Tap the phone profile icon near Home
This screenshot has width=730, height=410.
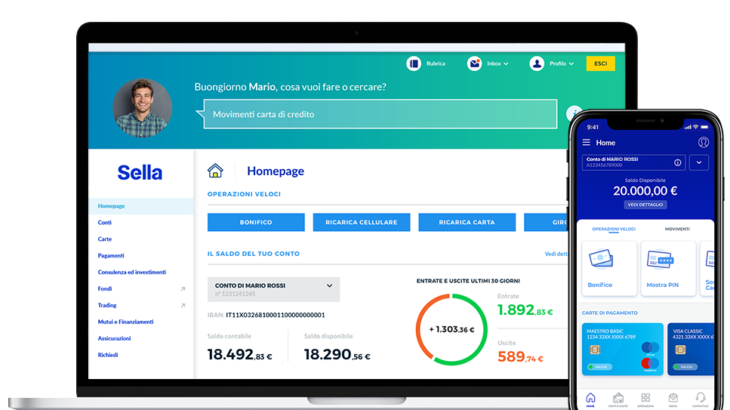(x=703, y=142)
